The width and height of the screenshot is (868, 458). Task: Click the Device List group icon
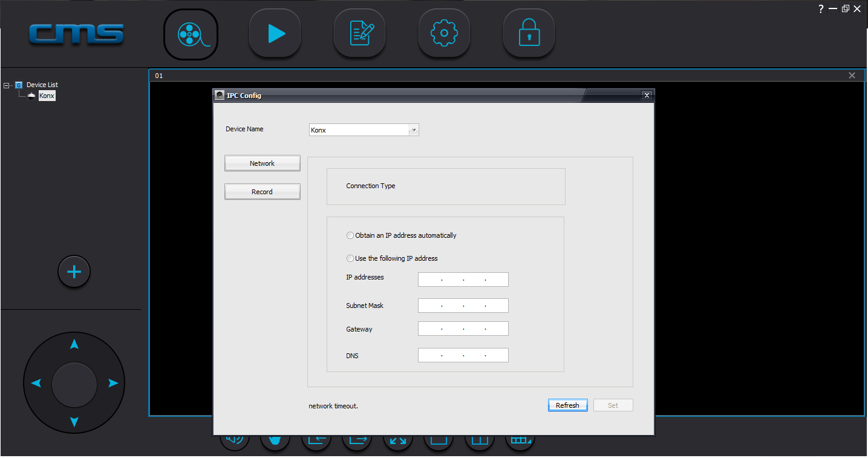coord(19,85)
